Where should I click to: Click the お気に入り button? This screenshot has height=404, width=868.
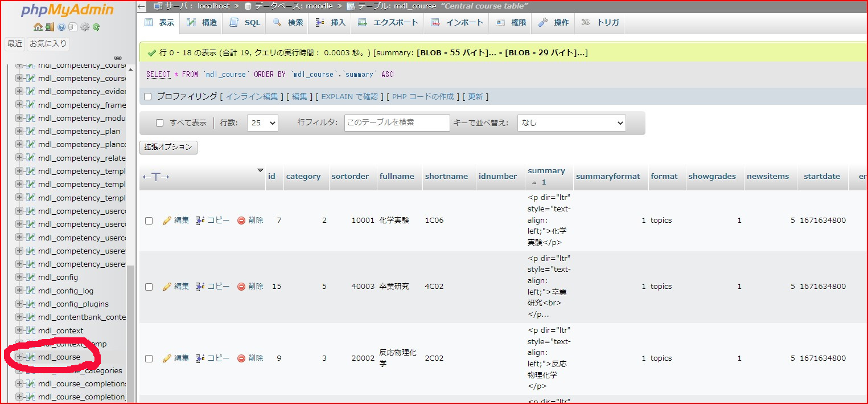click(48, 43)
